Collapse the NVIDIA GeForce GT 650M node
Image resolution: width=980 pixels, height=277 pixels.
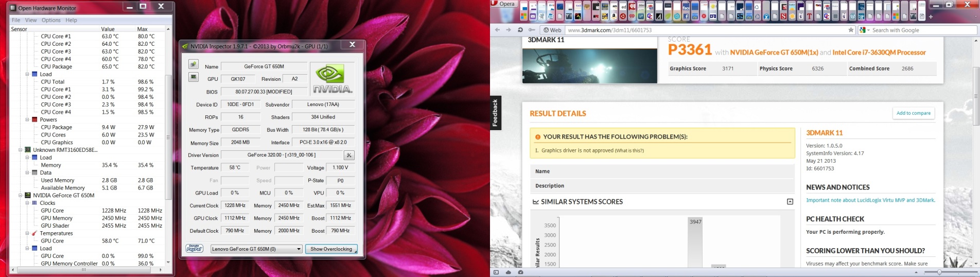(21, 195)
